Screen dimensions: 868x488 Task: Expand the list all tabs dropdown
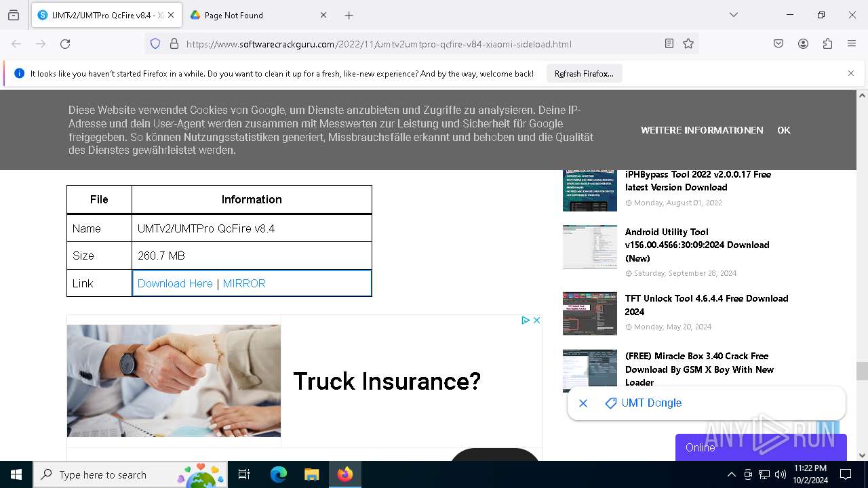click(734, 15)
